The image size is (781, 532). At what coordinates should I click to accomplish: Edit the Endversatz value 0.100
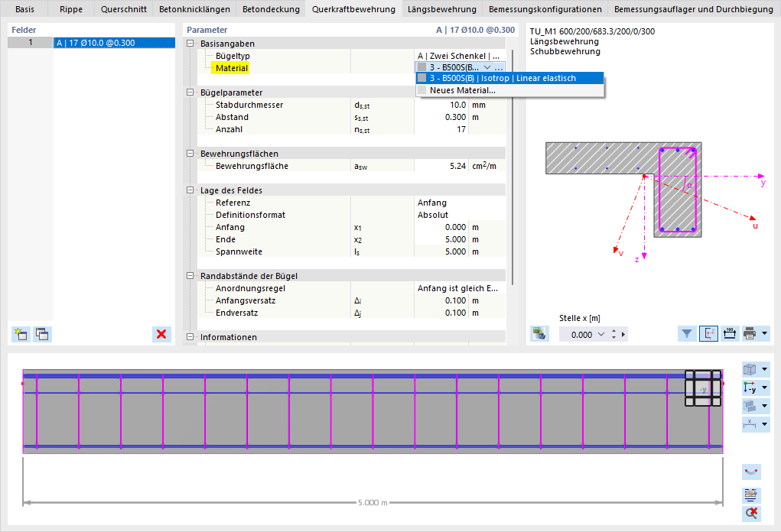click(x=442, y=313)
